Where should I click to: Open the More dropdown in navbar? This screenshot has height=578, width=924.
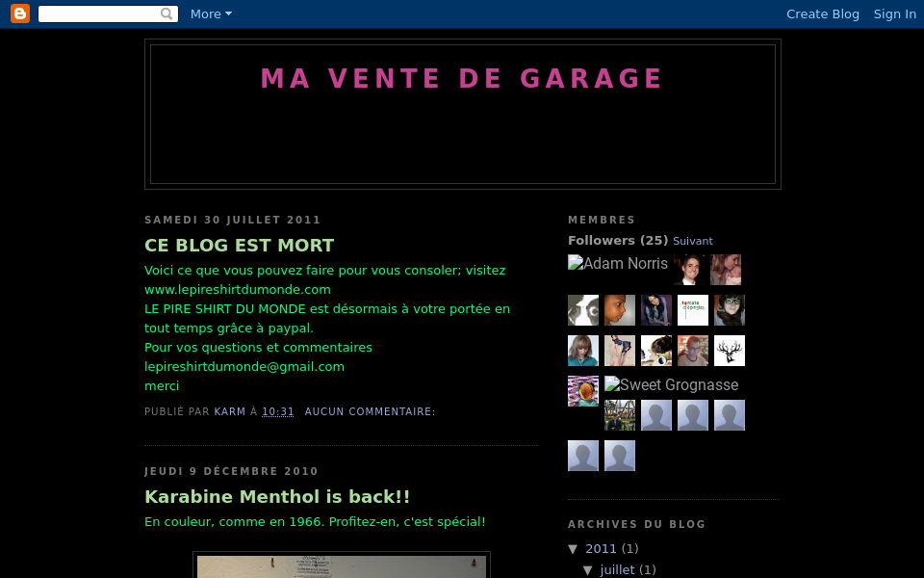tap(211, 13)
